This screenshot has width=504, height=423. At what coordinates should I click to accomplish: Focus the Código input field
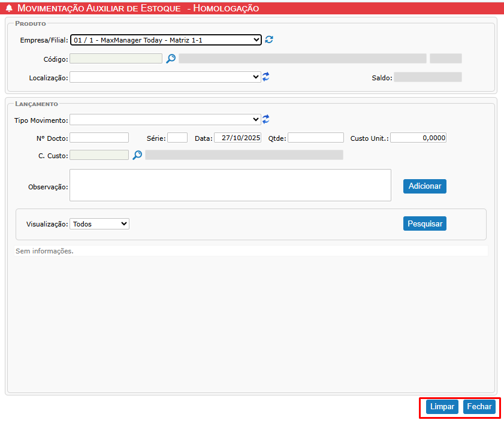pyautogui.click(x=116, y=59)
